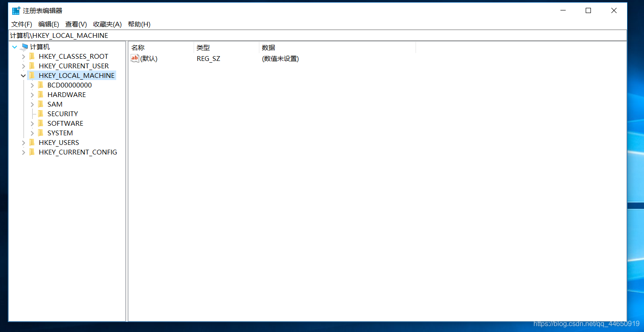Click the SAM folder icon
This screenshot has width=644, height=332.
40,104
